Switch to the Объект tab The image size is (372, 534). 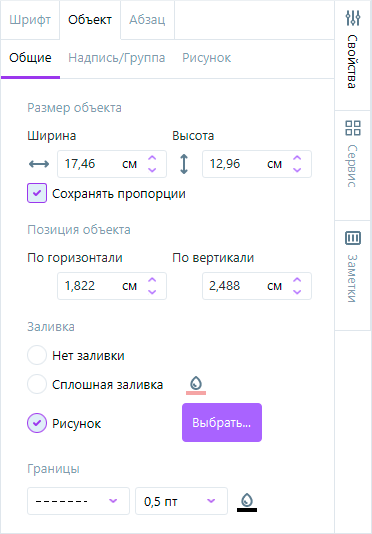coord(90,20)
